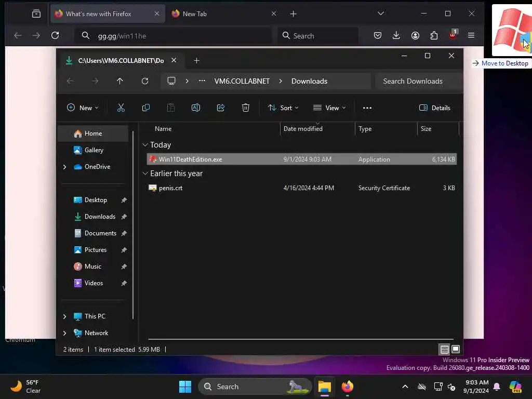The height and width of the screenshot is (399, 532).
Task: Open the See more ellipsis in Explorer toolbar
Action: (x=367, y=108)
